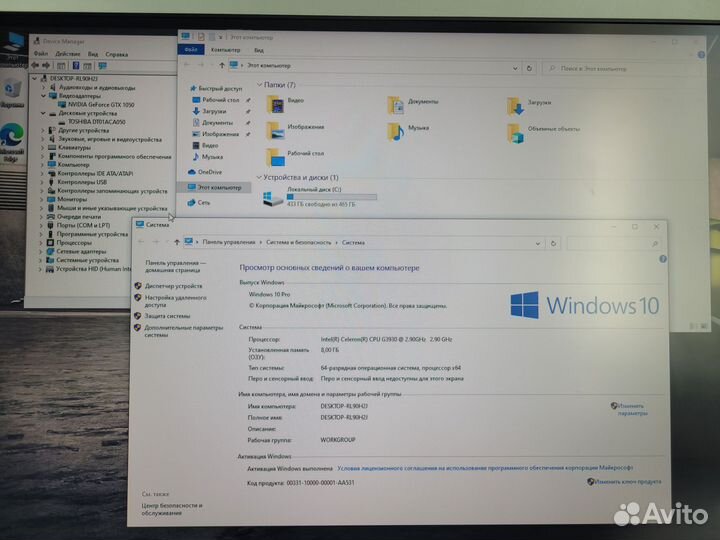Collapse the Устройства и диски (1) group

(x=259, y=177)
